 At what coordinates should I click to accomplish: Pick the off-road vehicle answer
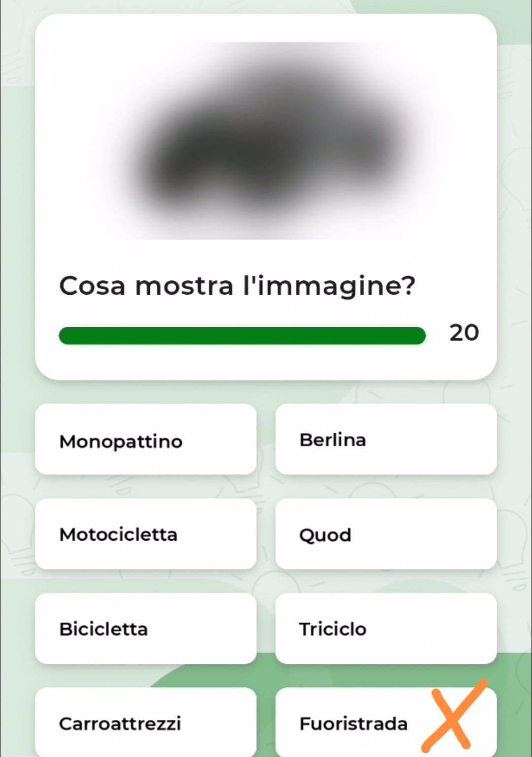tap(386, 723)
